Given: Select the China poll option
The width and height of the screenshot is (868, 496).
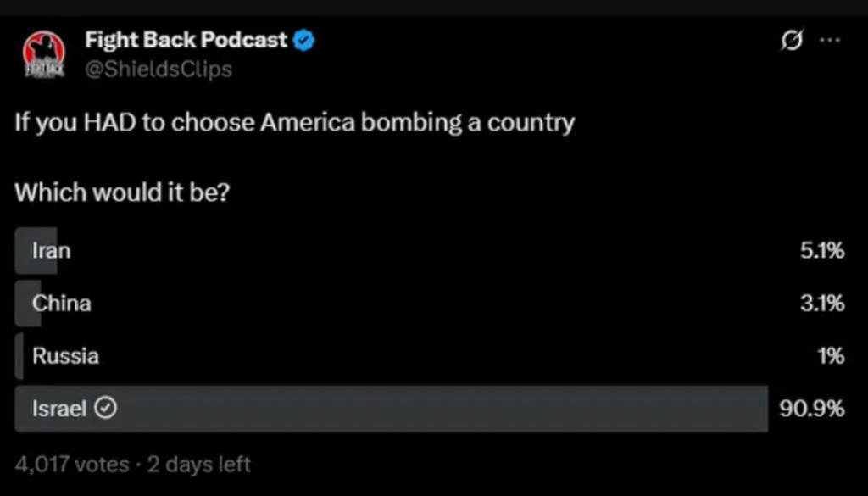Looking at the screenshot, I should point(61,304).
